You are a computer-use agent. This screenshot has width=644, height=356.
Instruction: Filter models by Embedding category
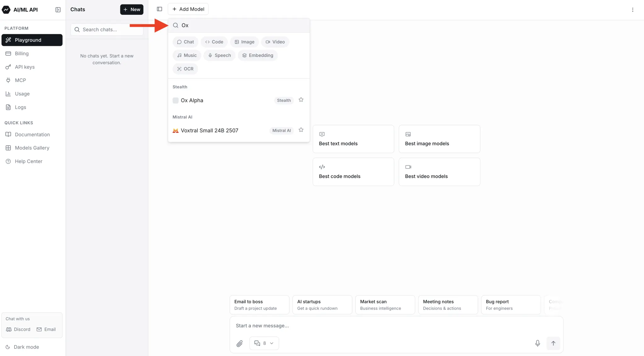257,55
